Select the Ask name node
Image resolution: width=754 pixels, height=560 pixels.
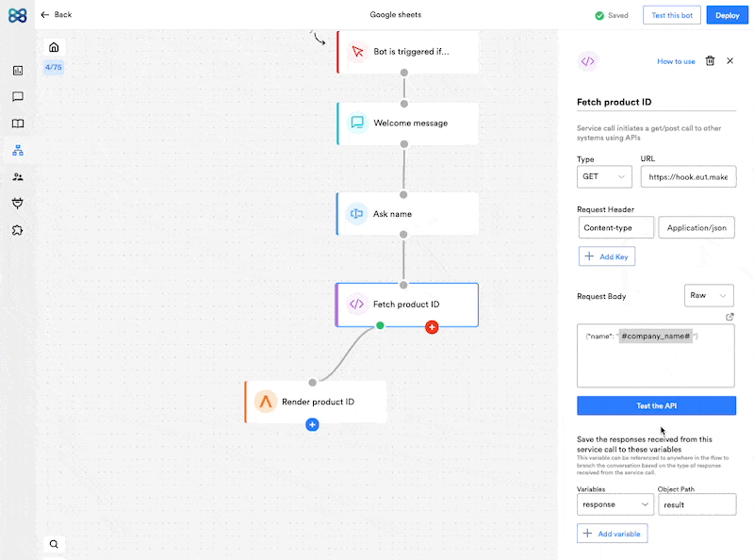click(x=407, y=214)
